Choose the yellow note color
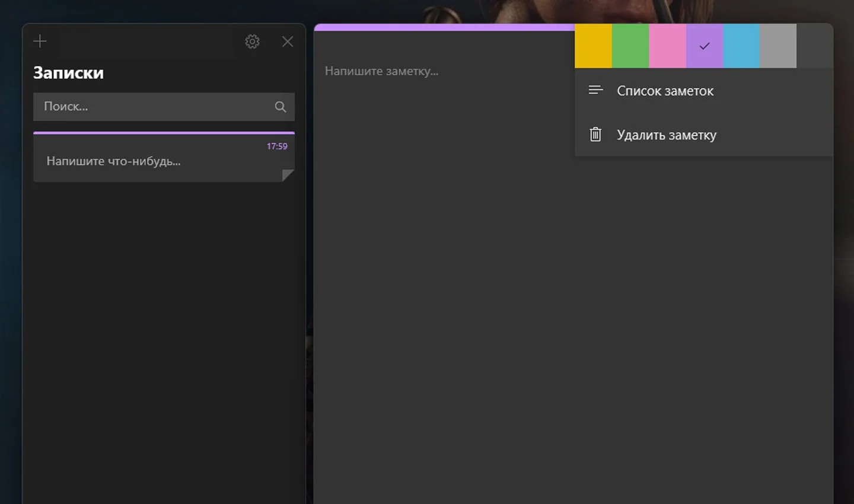 pyautogui.click(x=593, y=46)
